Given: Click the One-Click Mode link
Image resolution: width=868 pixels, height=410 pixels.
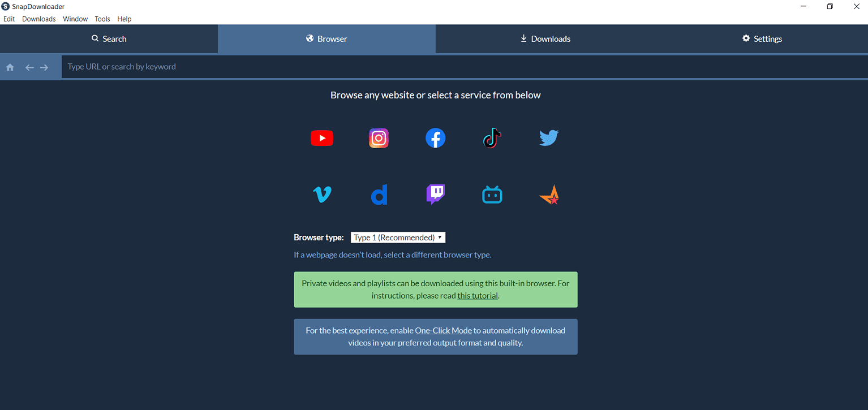Looking at the screenshot, I should coord(443,330).
